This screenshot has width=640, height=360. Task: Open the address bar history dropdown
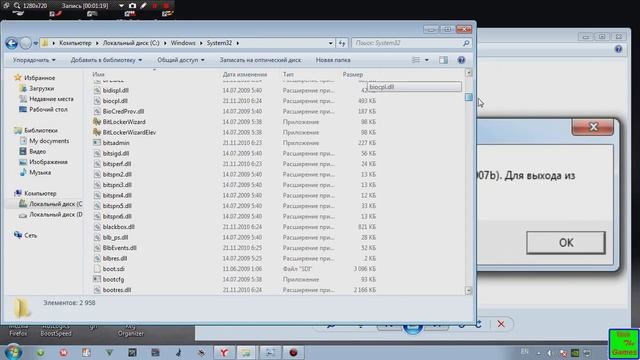point(330,43)
